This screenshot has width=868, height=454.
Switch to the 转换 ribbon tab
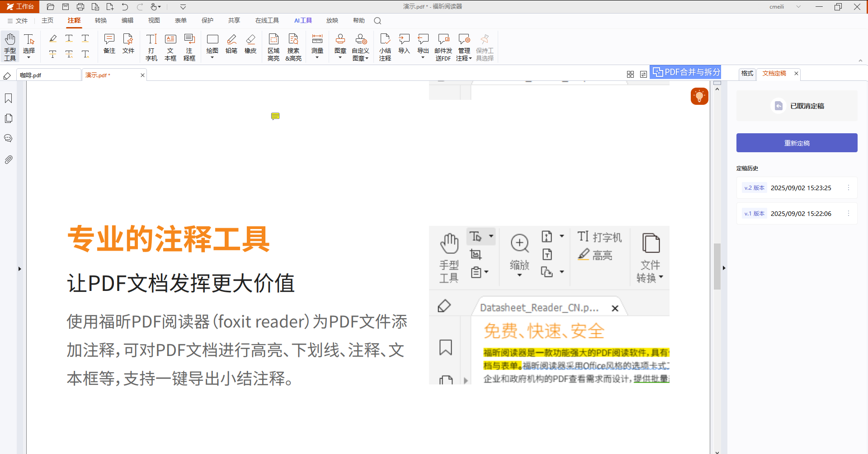(x=101, y=21)
